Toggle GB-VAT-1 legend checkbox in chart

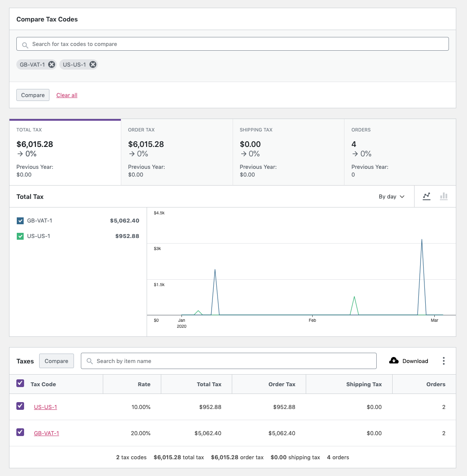click(20, 221)
